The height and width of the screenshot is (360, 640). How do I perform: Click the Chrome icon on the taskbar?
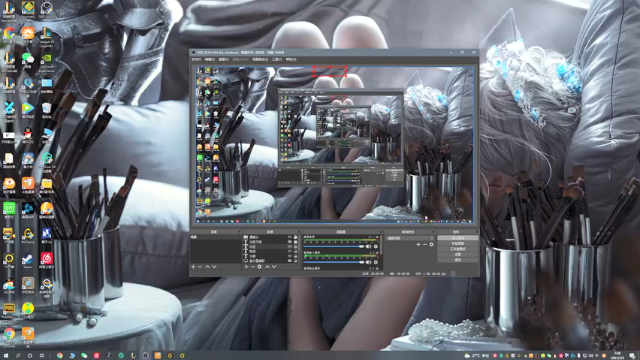[60, 356]
